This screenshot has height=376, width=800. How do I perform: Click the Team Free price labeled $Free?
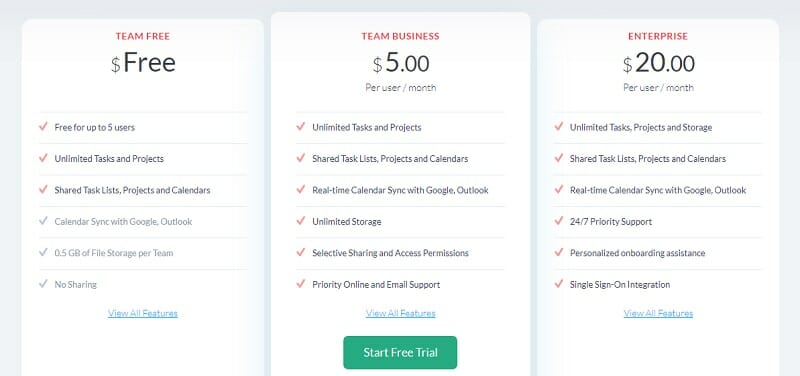143,63
